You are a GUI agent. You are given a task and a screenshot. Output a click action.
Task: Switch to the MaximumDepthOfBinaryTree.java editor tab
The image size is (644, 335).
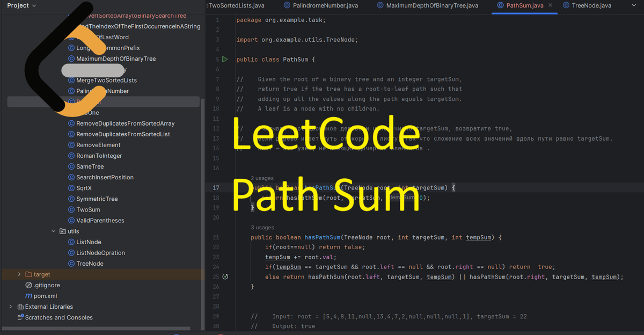click(x=428, y=5)
